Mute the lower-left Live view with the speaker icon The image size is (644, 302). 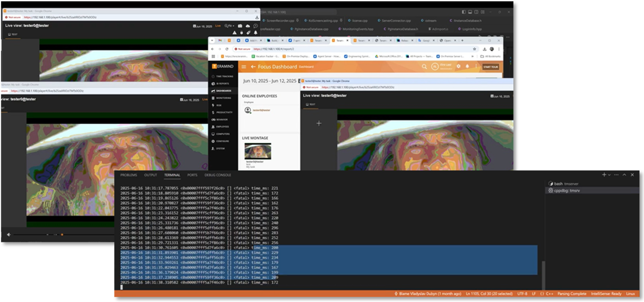point(9,234)
